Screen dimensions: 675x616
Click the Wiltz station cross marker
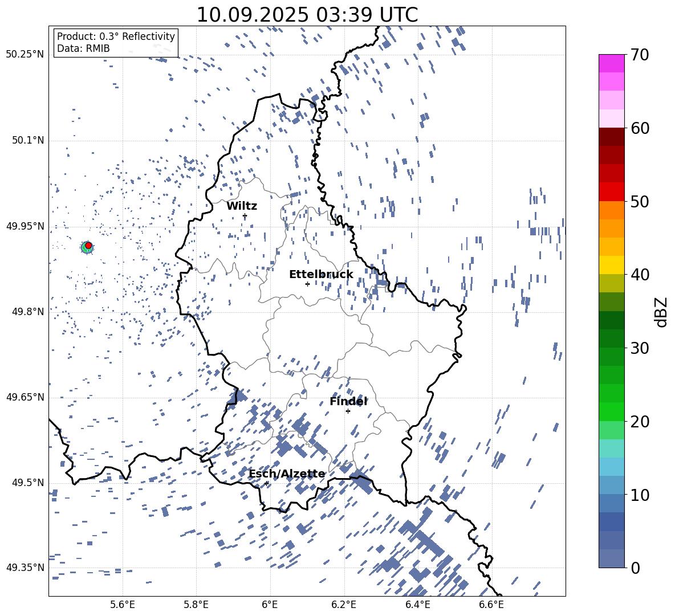click(245, 216)
